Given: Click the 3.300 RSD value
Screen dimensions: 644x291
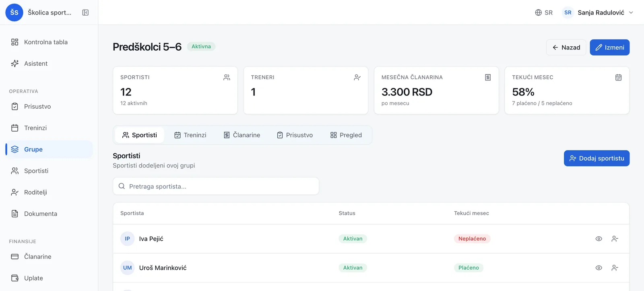Looking at the screenshot, I should tap(407, 92).
